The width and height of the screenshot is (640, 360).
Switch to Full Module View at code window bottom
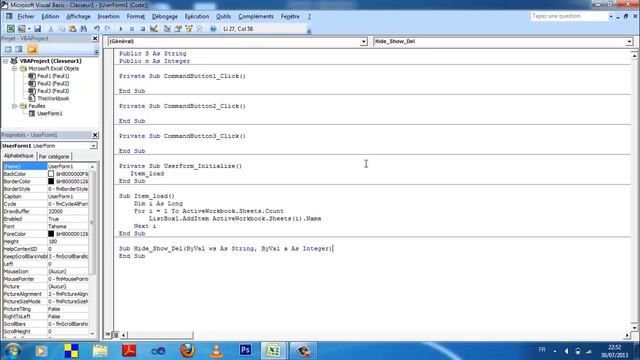116,335
